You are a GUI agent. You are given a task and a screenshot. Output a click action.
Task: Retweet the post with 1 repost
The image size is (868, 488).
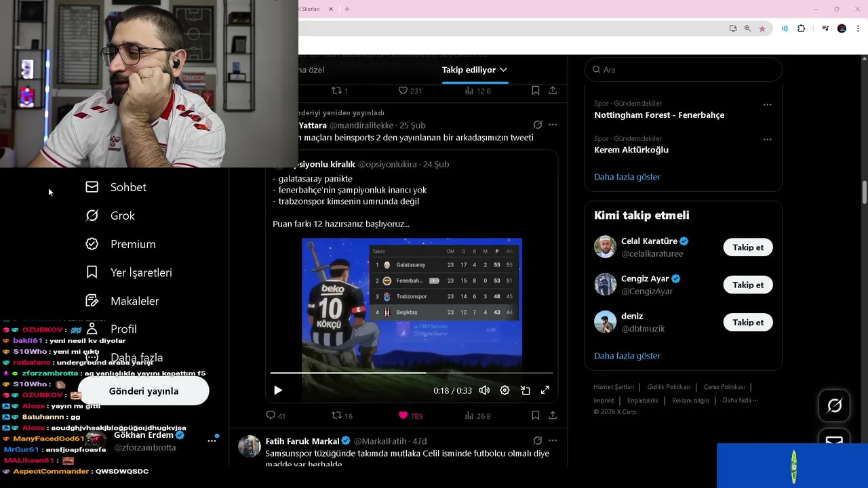point(339,90)
